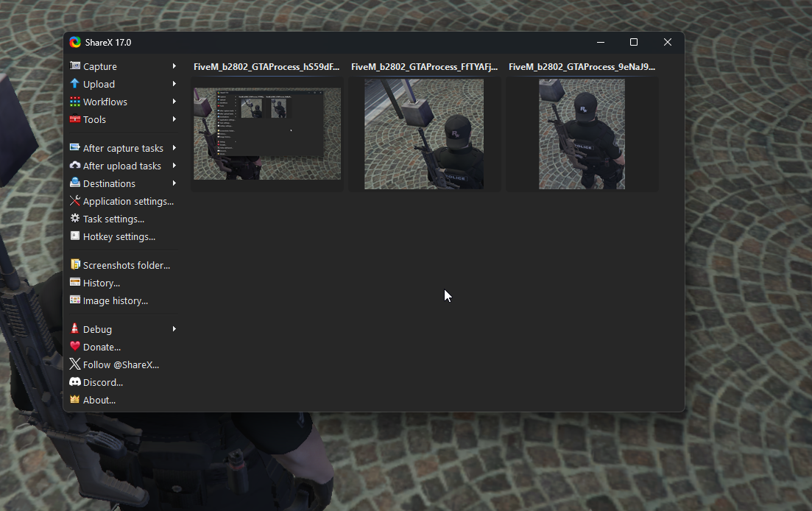Click the X logo beside Follow @ShareX
This screenshot has width=812, height=511.
coord(75,364)
